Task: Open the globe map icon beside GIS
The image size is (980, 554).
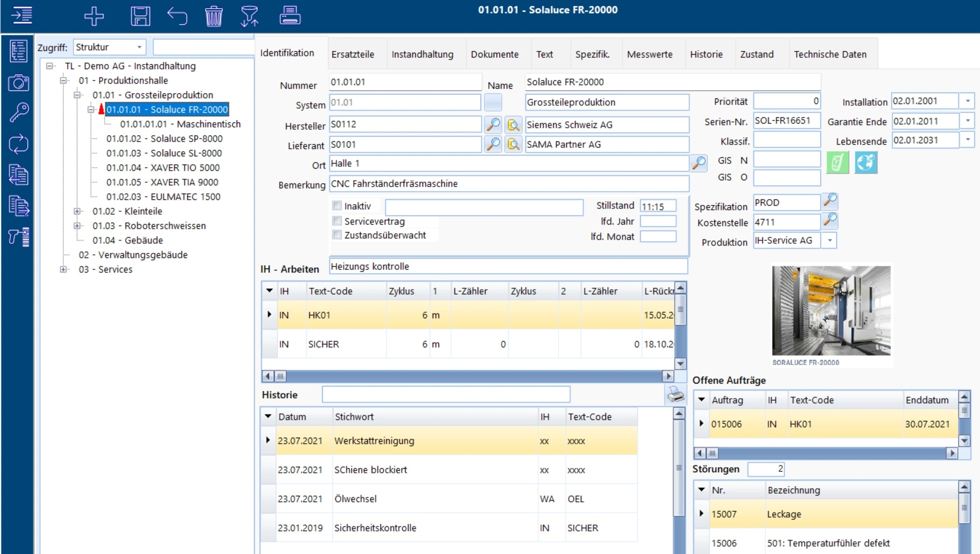Action: [x=865, y=162]
